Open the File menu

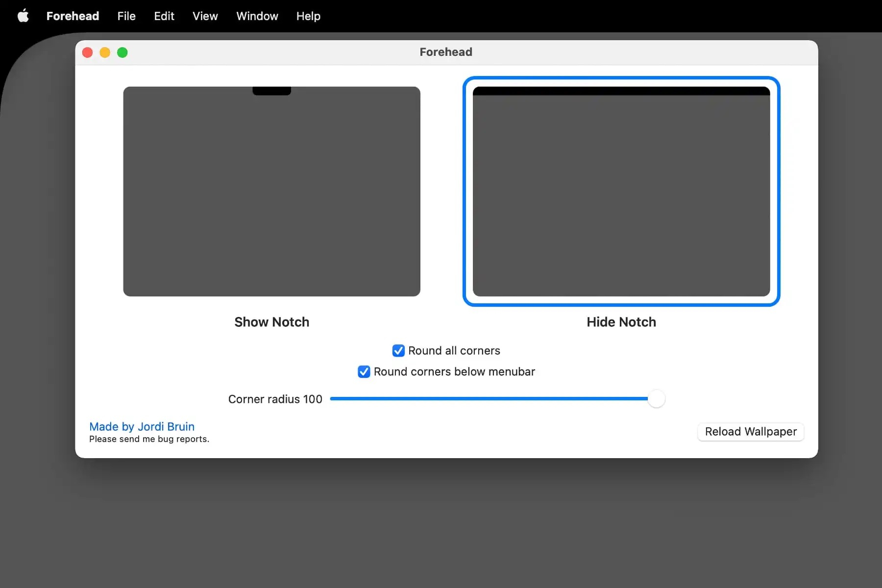[126, 16]
